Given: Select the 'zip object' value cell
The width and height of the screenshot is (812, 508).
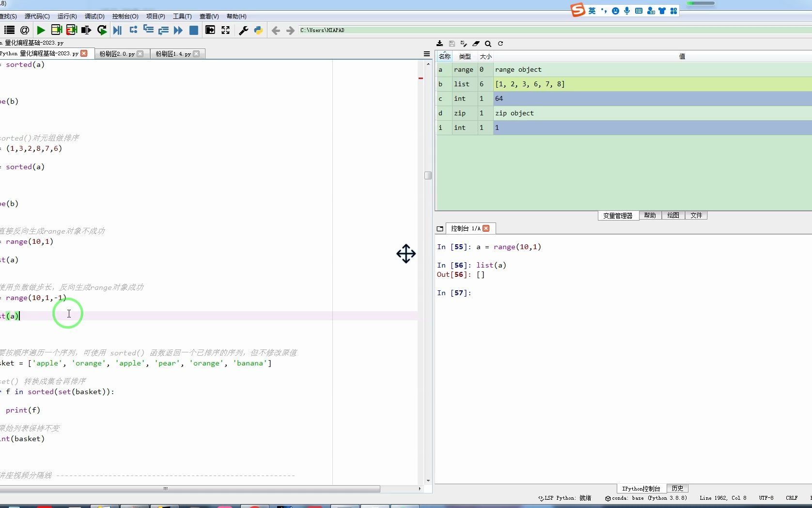Looking at the screenshot, I should 653,113.
